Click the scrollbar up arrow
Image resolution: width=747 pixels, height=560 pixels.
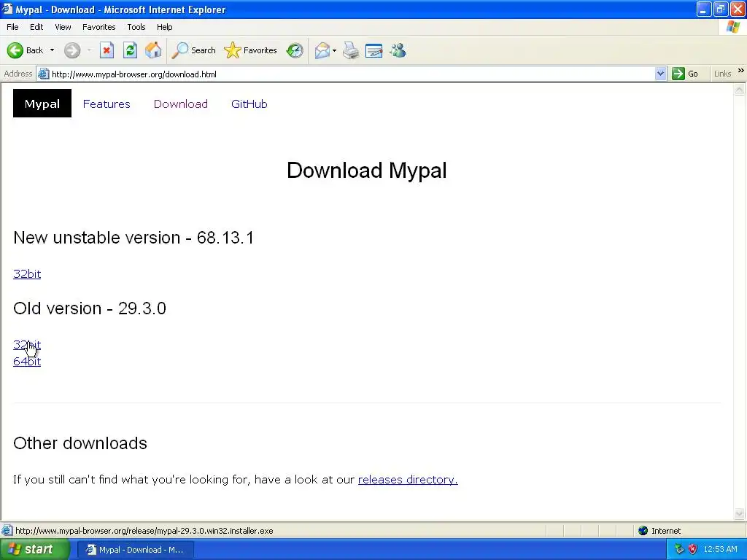coord(740,90)
